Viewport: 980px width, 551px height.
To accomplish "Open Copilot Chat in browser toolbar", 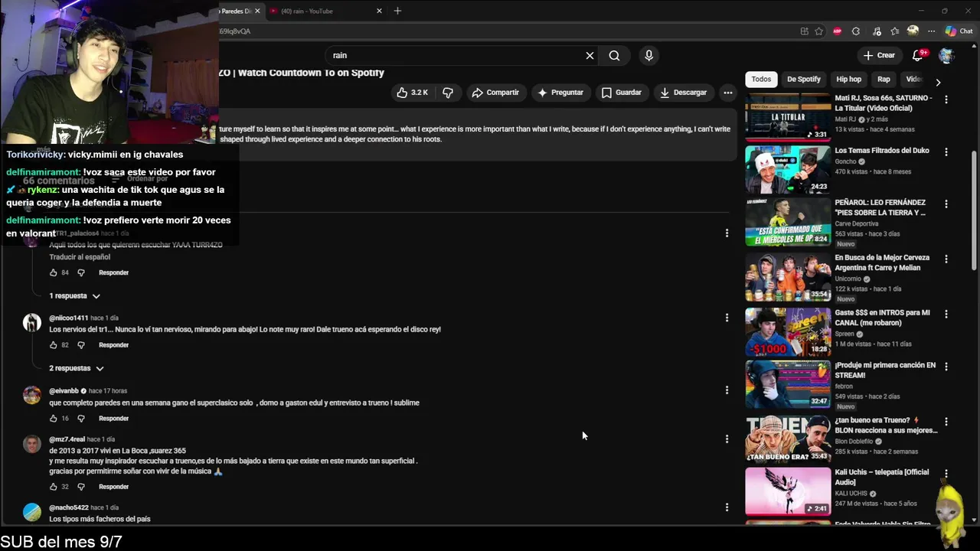I will [x=959, y=31].
